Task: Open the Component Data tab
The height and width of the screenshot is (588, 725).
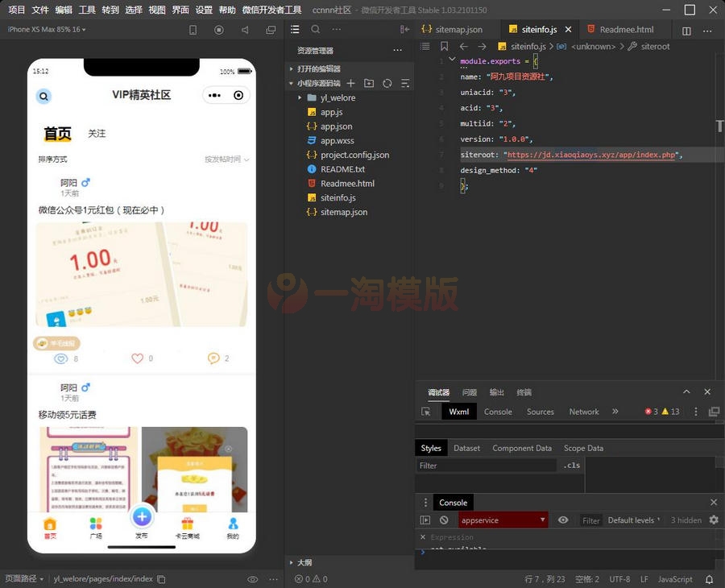Action: click(x=522, y=448)
